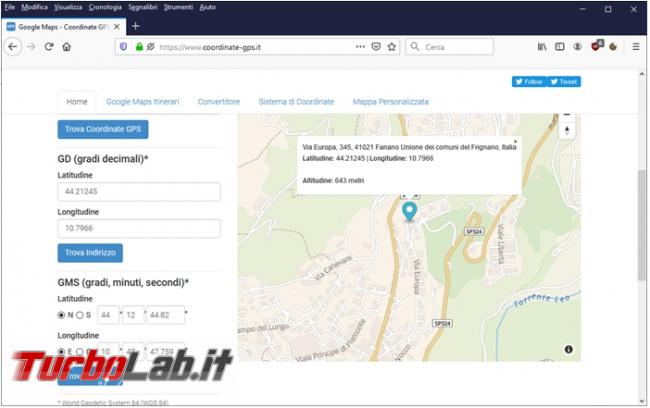
Task: Click the page vertical scrollbar thumb
Action: click(642, 225)
